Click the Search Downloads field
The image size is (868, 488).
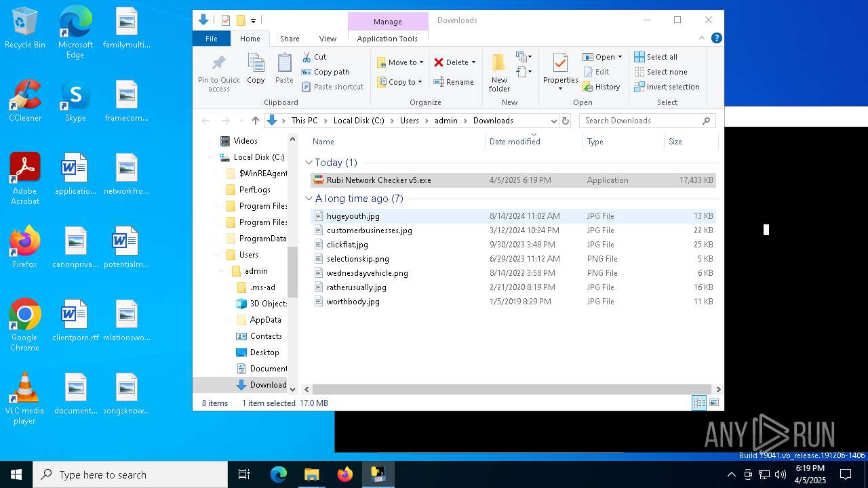[x=648, y=121]
